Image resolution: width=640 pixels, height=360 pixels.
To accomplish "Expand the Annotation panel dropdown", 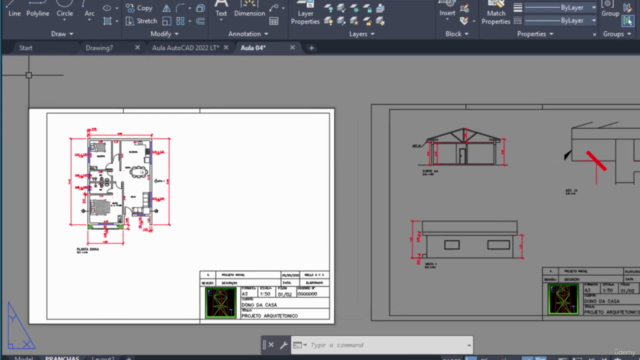I will (x=248, y=34).
